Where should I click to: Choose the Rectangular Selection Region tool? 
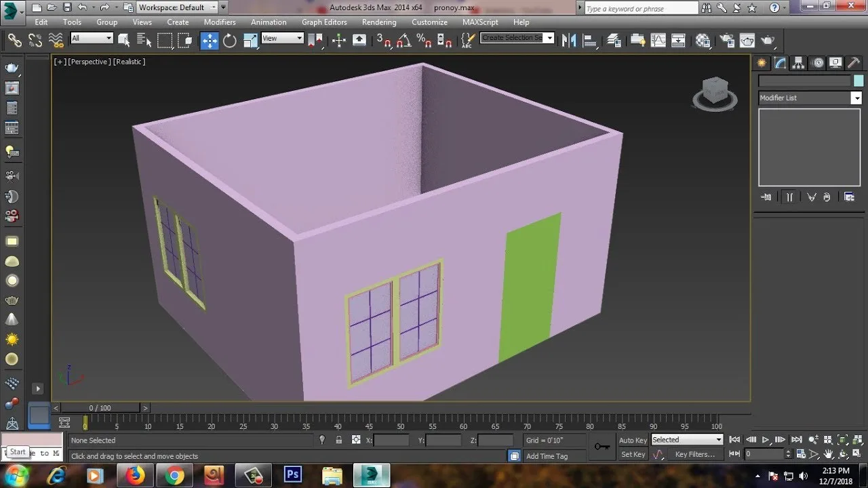tap(165, 41)
